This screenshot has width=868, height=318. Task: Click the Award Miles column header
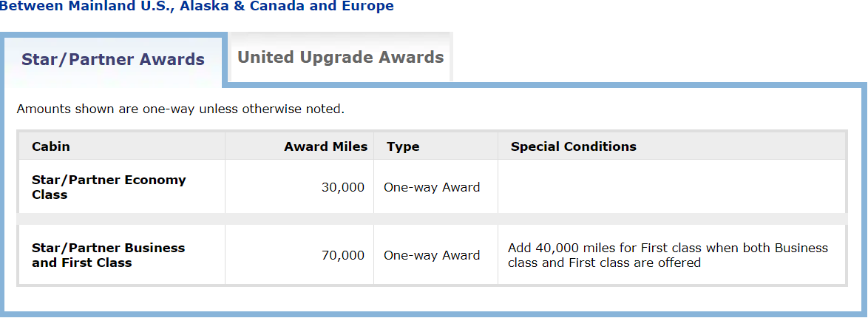[325, 147]
